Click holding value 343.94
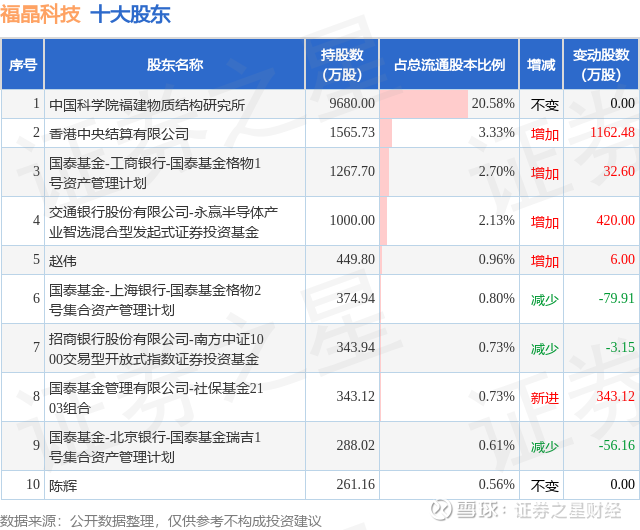 tap(355, 347)
